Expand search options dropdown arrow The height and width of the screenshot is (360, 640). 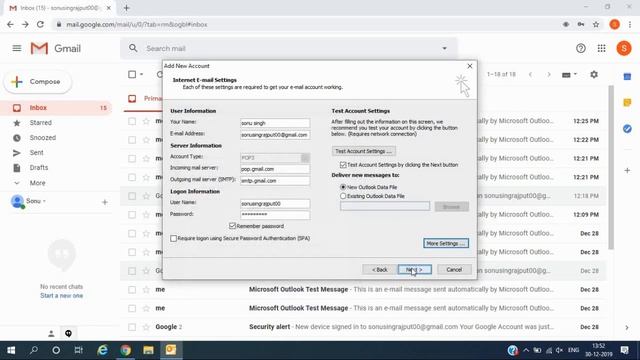coord(444,49)
